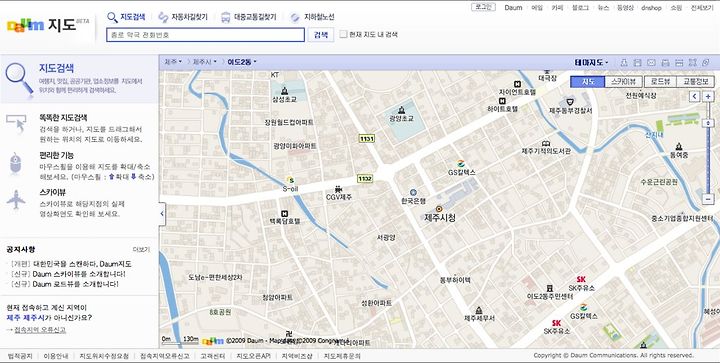Click the S-oil gas station icon
720x363 pixels.
[x=290, y=180]
